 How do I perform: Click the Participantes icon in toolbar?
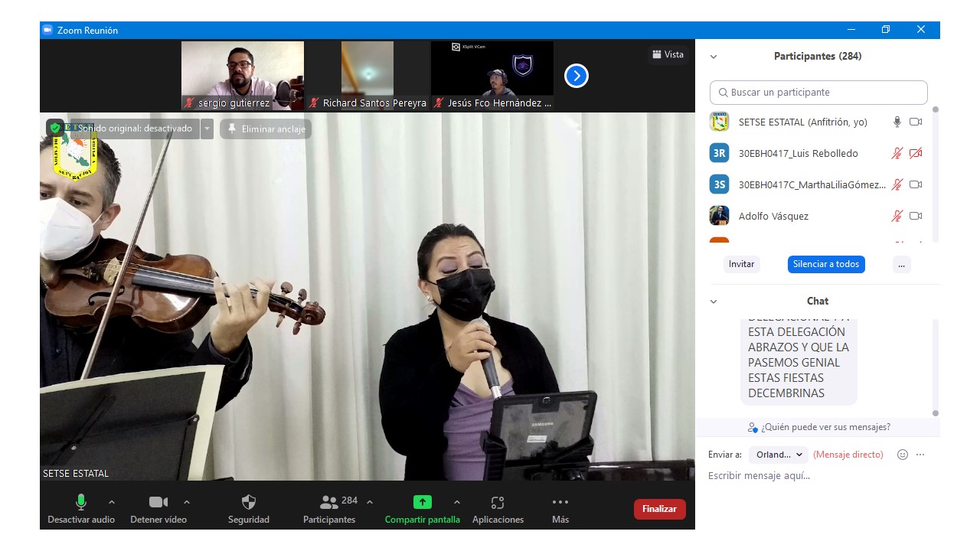tap(329, 502)
